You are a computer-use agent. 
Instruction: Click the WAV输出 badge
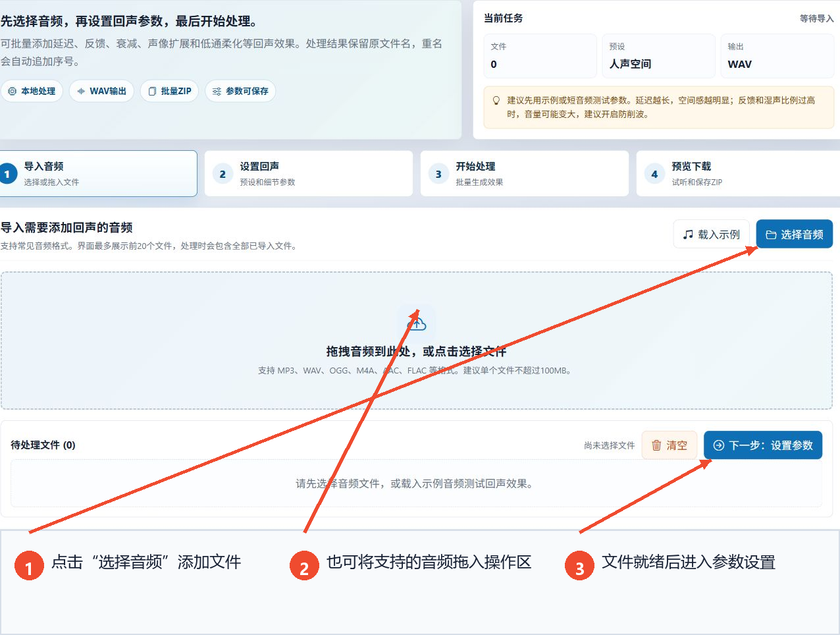click(x=101, y=91)
